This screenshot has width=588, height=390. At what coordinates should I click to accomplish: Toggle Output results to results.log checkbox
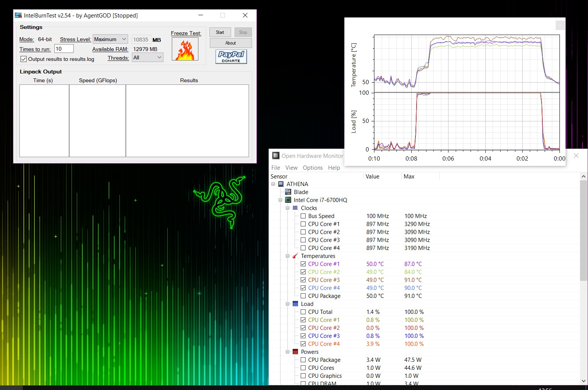click(x=24, y=59)
